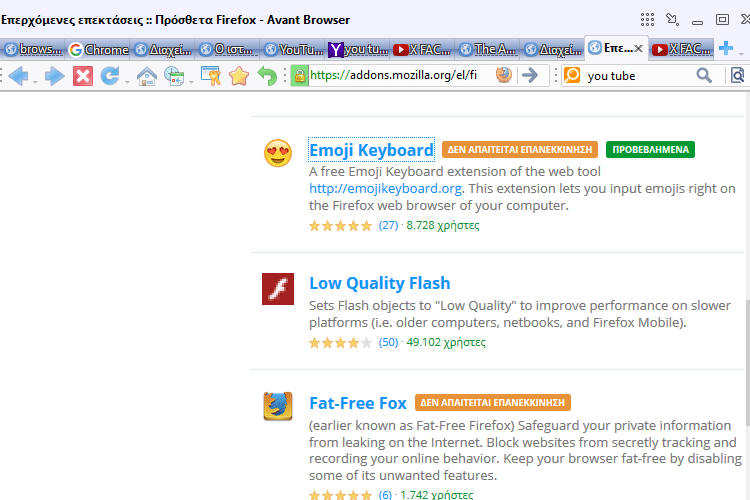Open the Back button history dropdown arrow
750x500 pixels.
point(35,82)
